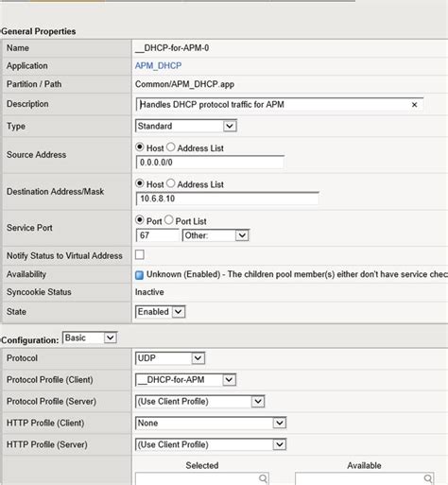
Task: Select Address List radio for Destination Address/Mask
Action: 170,183
